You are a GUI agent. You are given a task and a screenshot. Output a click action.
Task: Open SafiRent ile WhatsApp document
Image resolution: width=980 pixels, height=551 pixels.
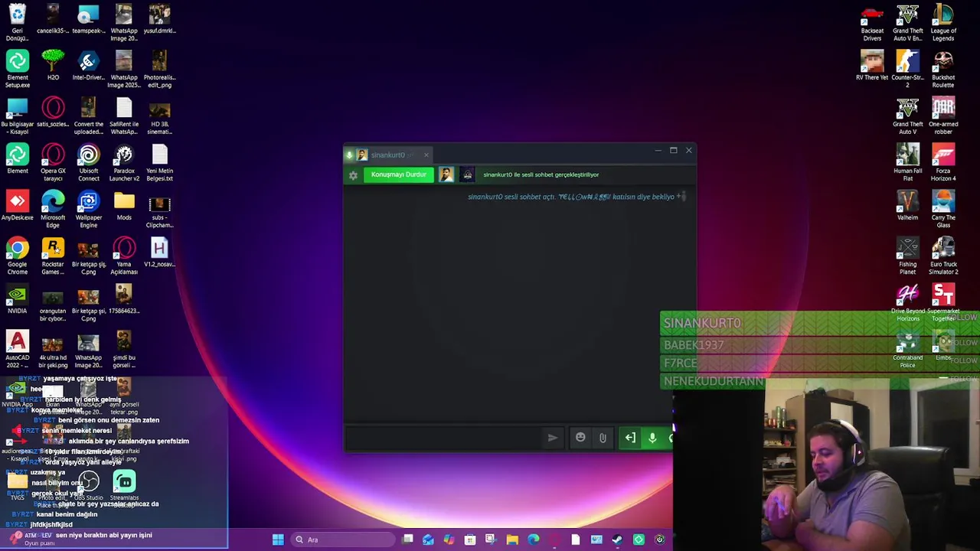tap(124, 116)
